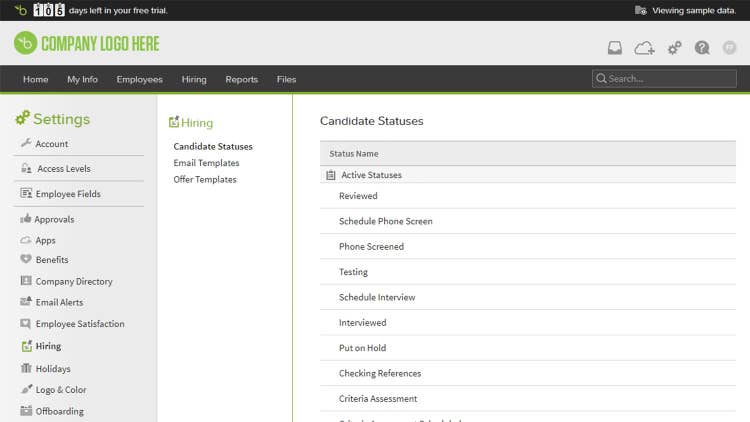Open the Files menu
Viewport: 750px width, 422px height.
(286, 79)
